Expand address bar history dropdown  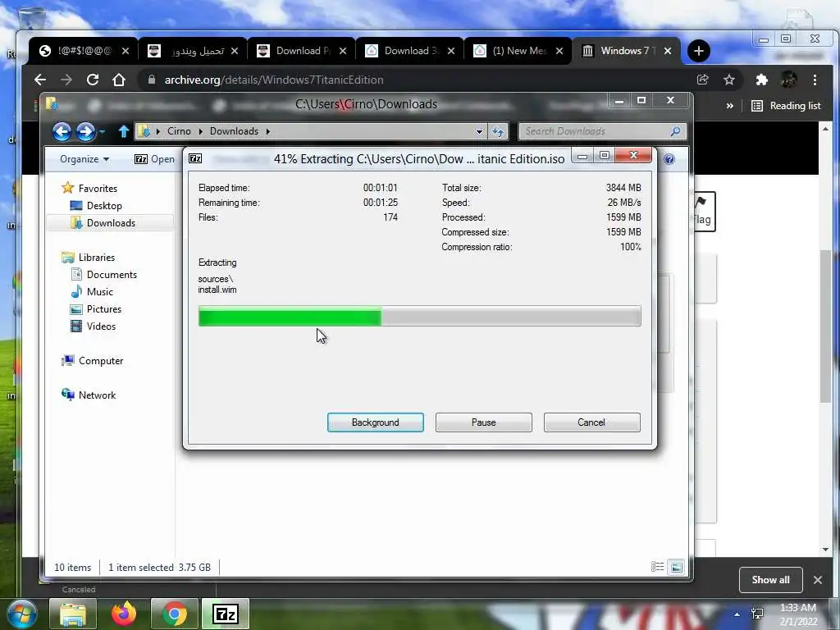(479, 131)
